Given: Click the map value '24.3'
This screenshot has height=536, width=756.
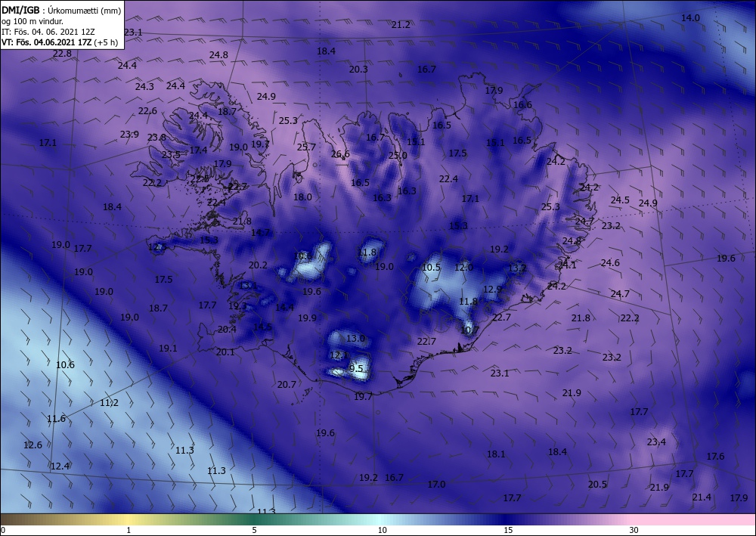Looking at the screenshot, I should pos(144,87).
